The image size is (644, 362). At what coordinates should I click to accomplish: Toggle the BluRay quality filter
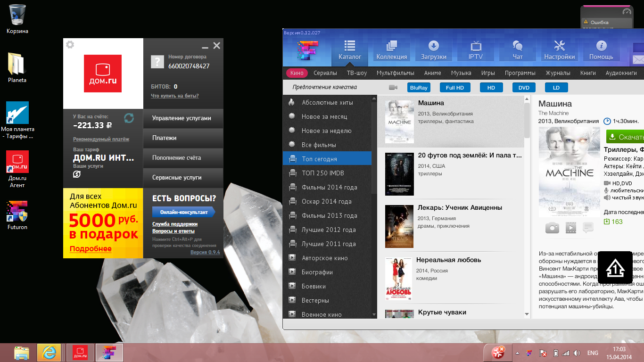419,88
